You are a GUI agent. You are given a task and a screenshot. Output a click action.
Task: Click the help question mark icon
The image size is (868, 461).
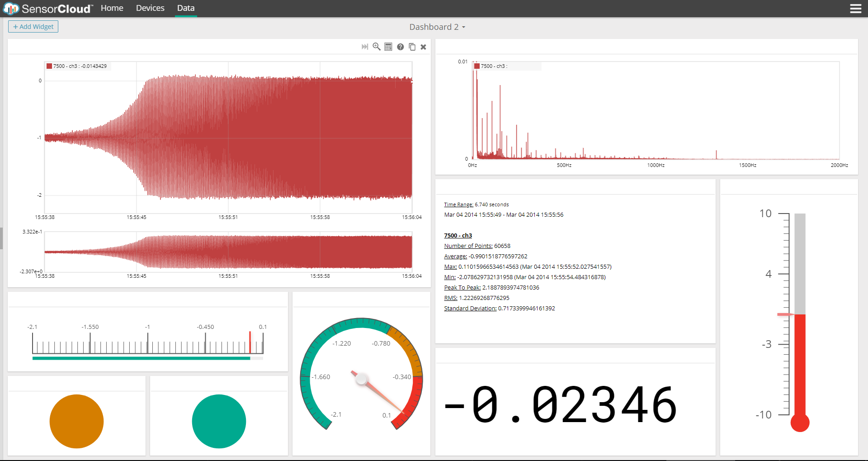click(x=400, y=47)
